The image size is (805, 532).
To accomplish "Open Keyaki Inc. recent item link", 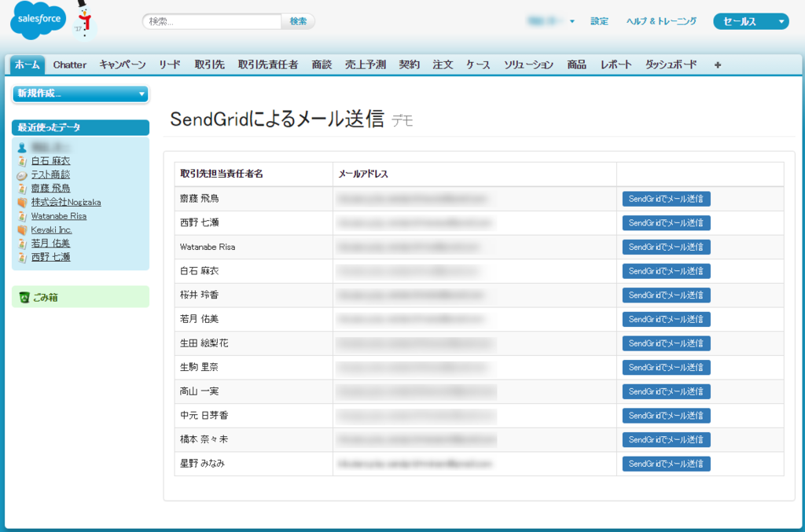I will pos(51,229).
